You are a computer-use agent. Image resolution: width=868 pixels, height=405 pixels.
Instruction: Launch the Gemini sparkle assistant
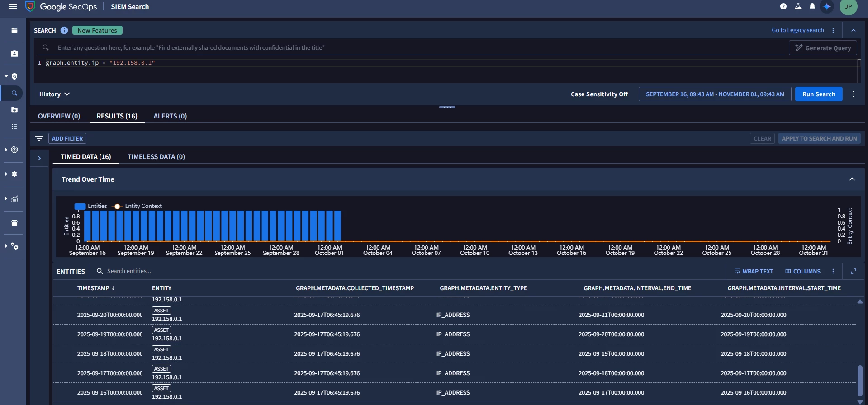tap(827, 6)
